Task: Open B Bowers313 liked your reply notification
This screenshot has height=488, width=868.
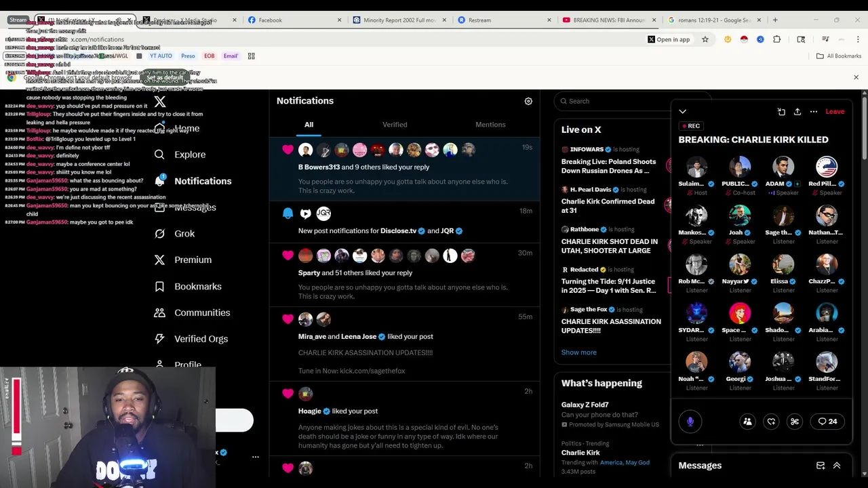Action: click(x=405, y=169)
